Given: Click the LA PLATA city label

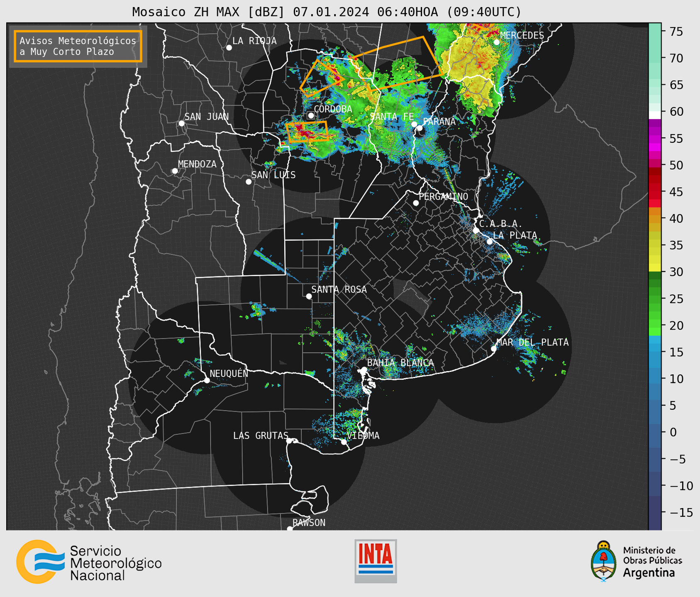Looking at the screenshot, I should [x=515, y=235].
